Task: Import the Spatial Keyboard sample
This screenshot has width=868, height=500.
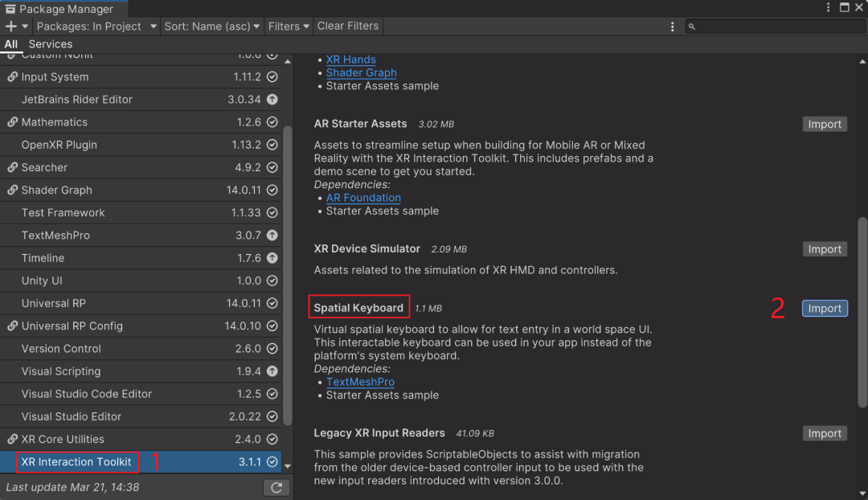Action: click(x=825, y=309)
